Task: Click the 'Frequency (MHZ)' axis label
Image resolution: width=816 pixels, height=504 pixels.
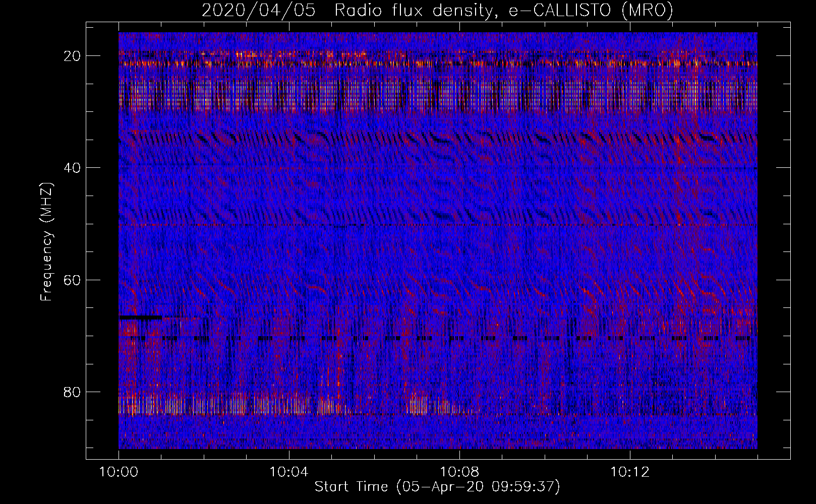Action: [x=46, y=242]
